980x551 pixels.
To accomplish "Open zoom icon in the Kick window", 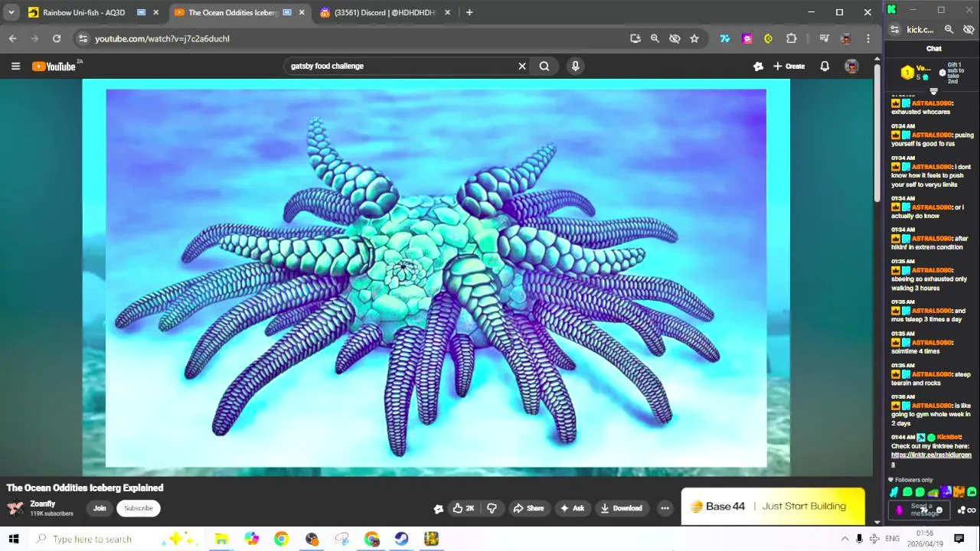I will pos(949,30).
